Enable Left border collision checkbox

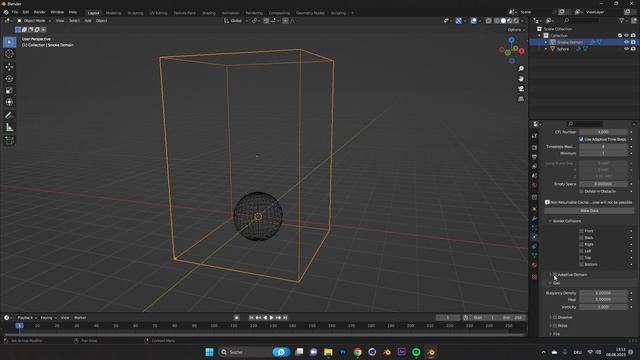pyautogui.click(x=581, y=251)
